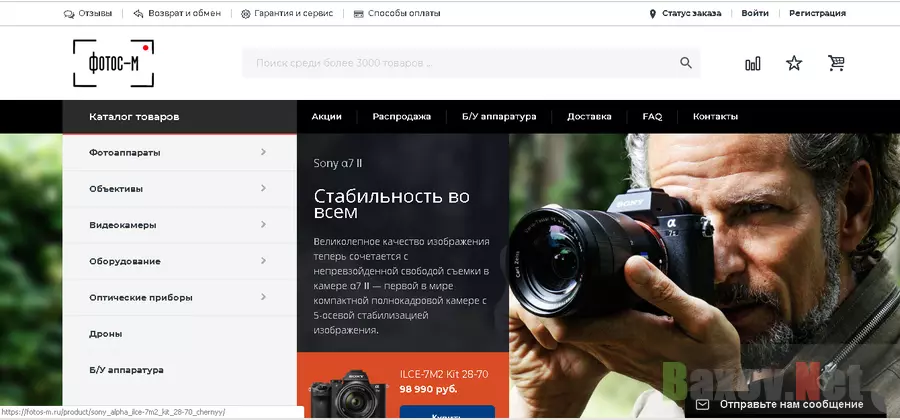Open the Возврат и обмен link
Image resolution: width=900 pixels, height=420 pixels.
pyautogui.click(x=184, y=13)
